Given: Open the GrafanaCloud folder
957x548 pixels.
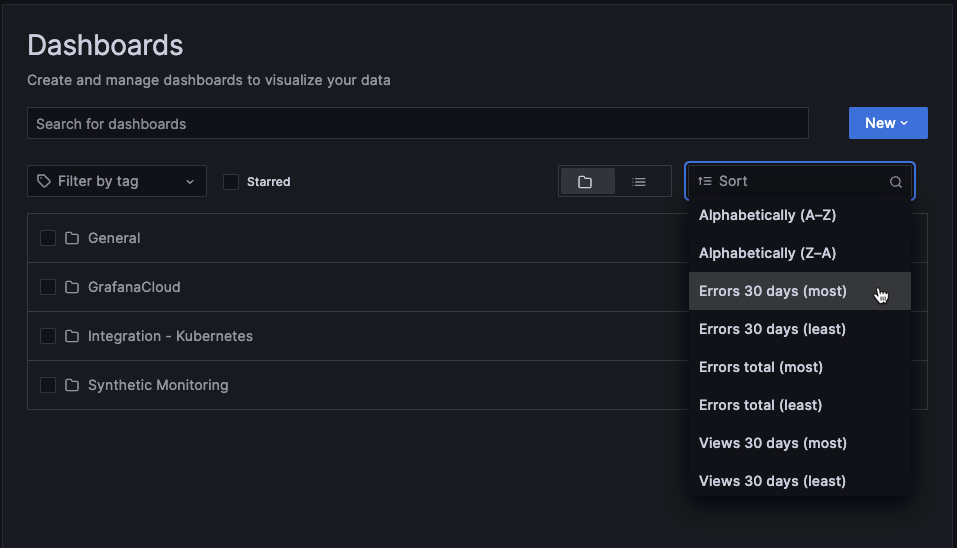Looking at the screenshot, I should pos(134,287).
